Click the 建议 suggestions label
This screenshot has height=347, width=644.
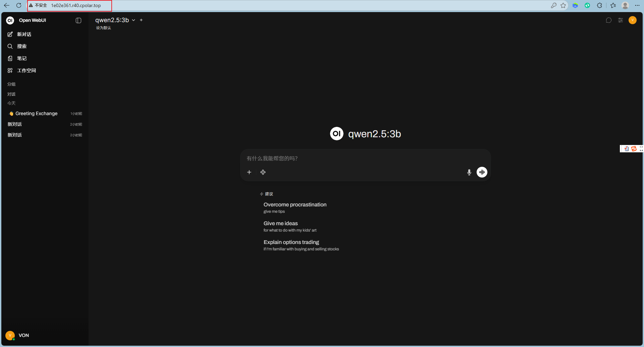pyautogui.click(x=269, y=194)
